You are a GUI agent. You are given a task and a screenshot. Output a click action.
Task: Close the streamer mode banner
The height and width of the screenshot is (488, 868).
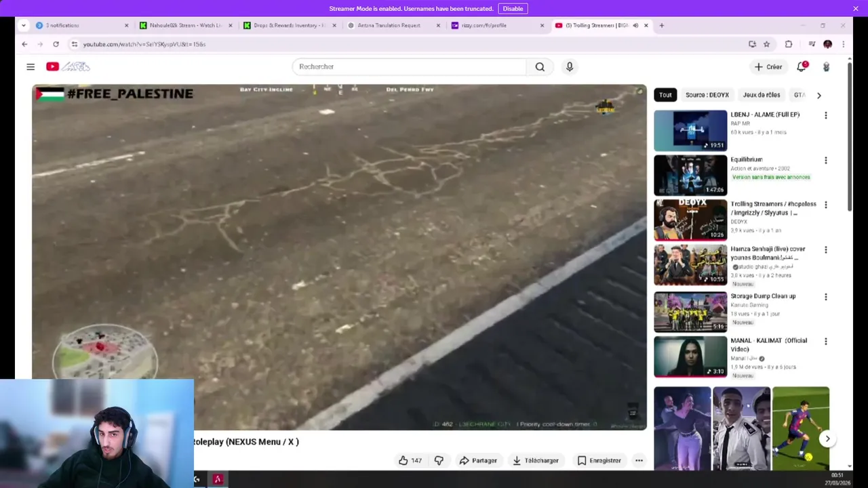(x=856, y=8)
